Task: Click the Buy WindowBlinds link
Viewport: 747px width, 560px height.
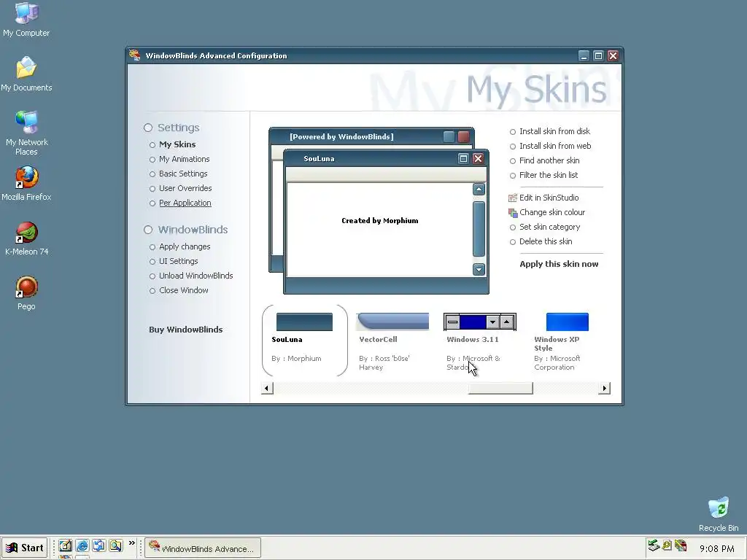Action: click(x=186, y=330)
